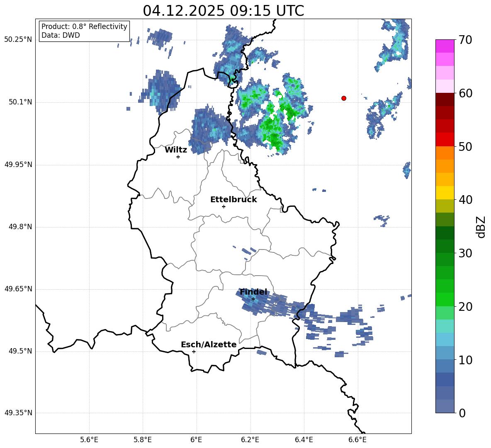Click the Ettelbruck location cross marker
491x448 pixels.
click(224, 206)
